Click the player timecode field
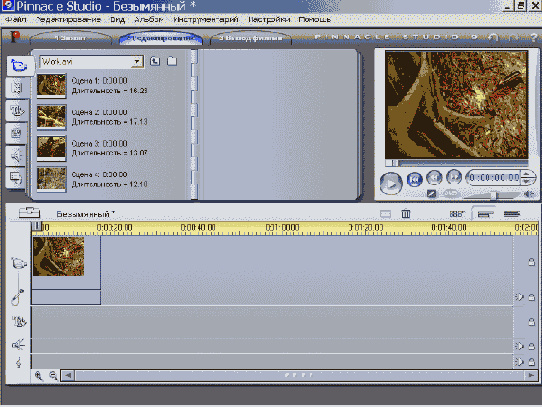The width and height of the screenshot is (542, 407). [494, 178]
